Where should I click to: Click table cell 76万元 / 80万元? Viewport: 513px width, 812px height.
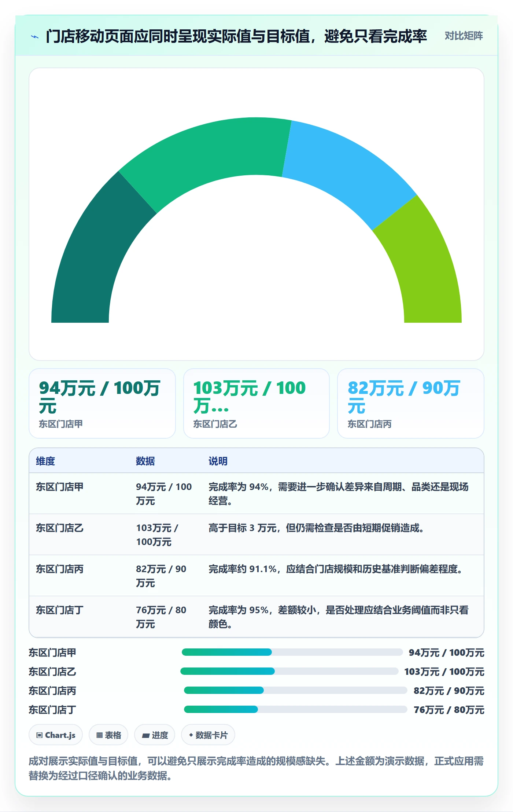coord(161,617)
